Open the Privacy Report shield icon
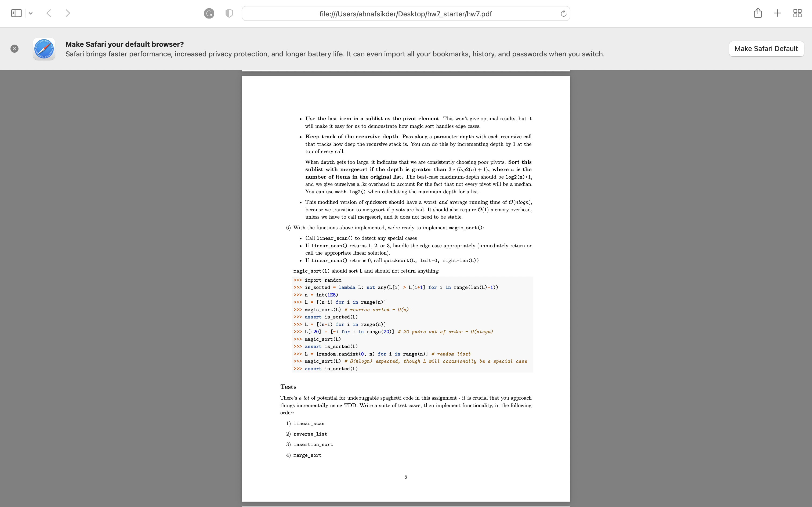Screen dimensions: 812x507 (x=229, y=13)
